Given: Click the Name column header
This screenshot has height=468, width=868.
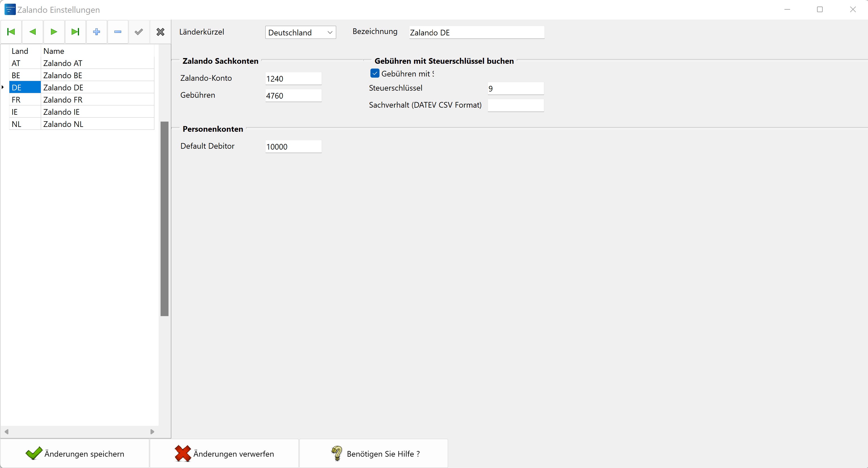Looking at the screenshot, I should (97, 51).
